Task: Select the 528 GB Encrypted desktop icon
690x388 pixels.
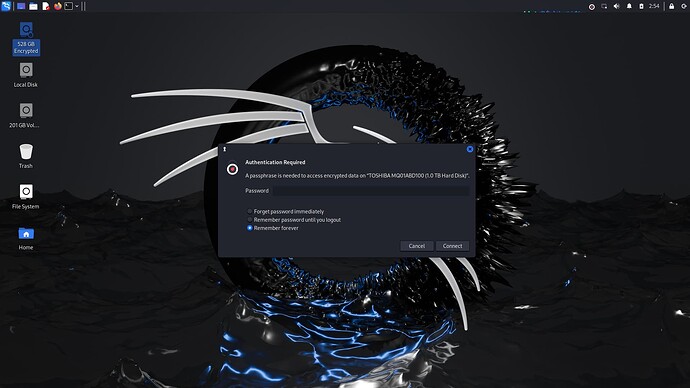Action: (x=26, y=39)
